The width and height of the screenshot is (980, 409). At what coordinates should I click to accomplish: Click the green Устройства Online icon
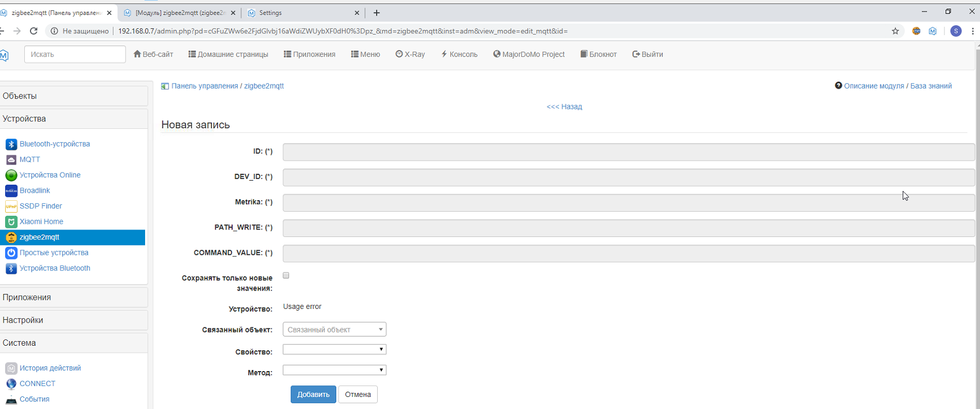pos(11,175)
